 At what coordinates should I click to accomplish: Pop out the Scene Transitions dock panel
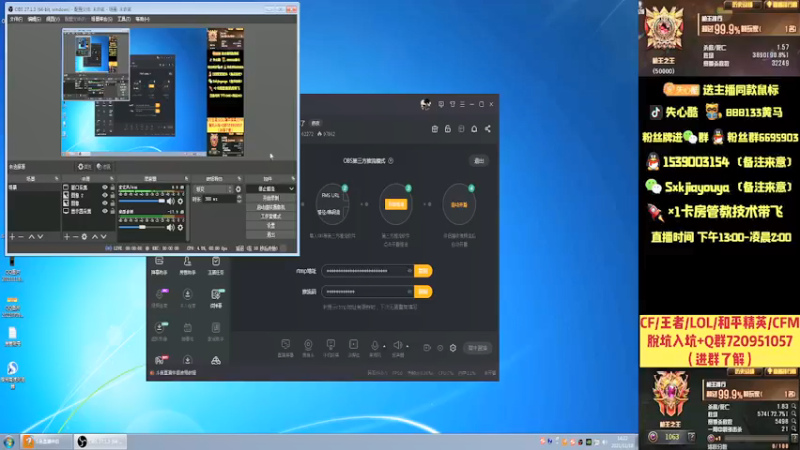pyautogui.click(x=239, y=179)
